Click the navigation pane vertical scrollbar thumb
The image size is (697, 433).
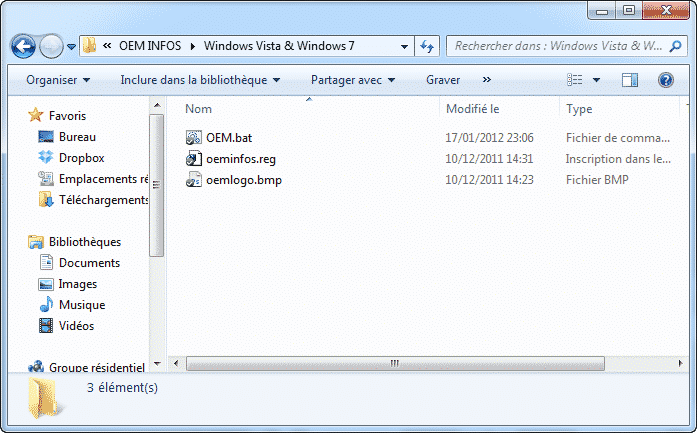(156, 185)
